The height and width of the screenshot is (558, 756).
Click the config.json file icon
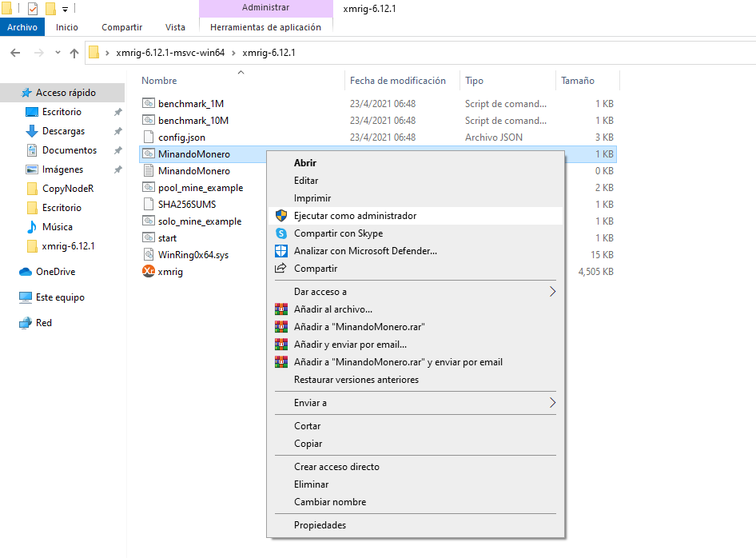point(148,138)
